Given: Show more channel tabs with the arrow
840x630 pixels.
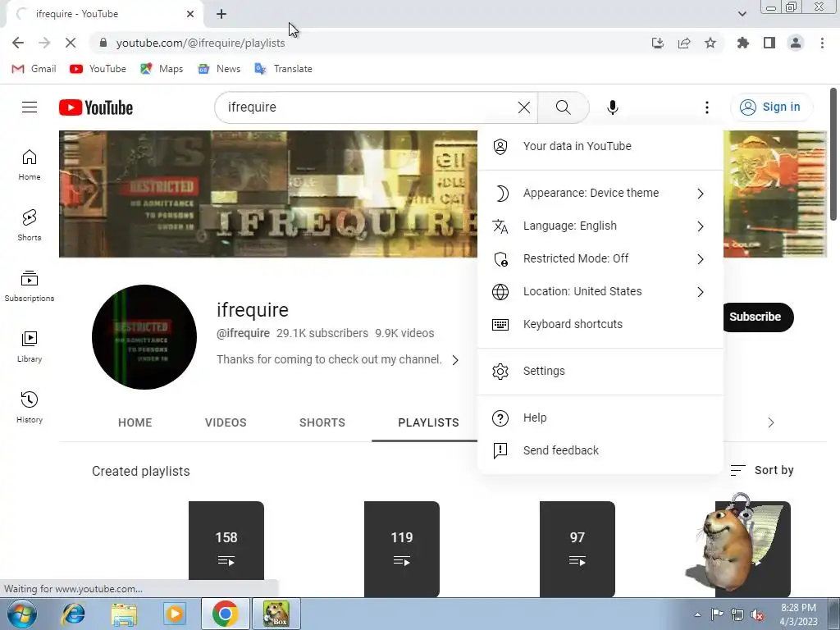Looking at the screenshot, I should [x=771, y=422].
